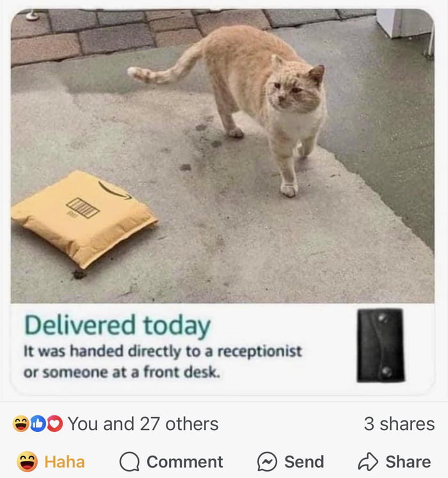The image size is (448, 478).
Task: Click the 'handed directly to a receptionist' text
Action: point(163,351)
